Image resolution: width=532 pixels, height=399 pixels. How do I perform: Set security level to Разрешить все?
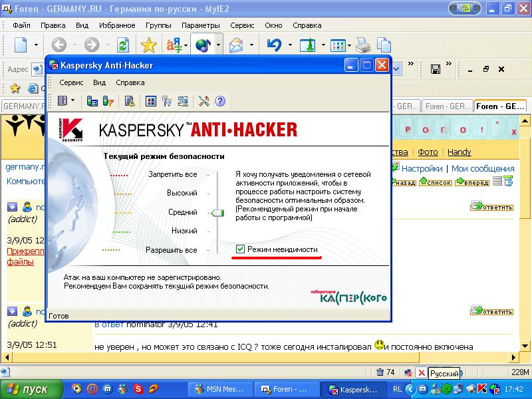coord(172,250)
